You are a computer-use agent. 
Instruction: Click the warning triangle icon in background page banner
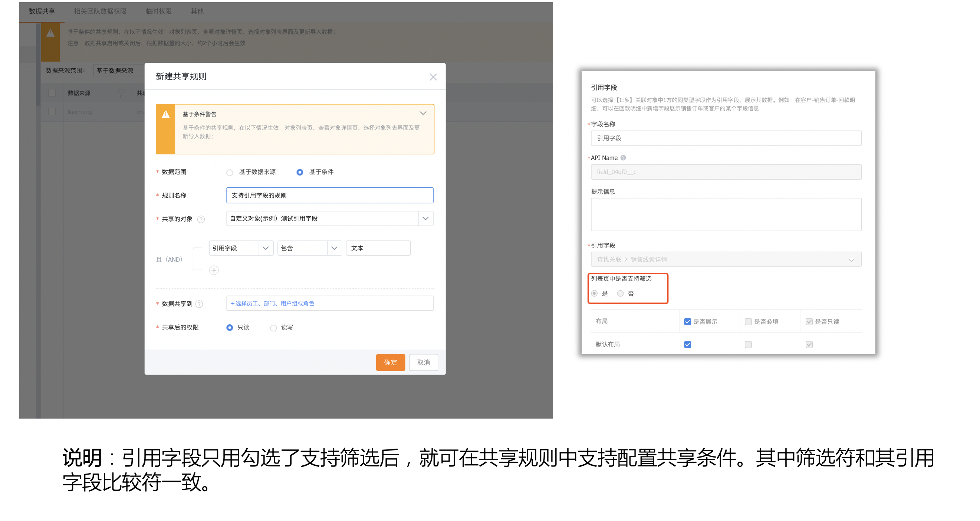tap(50, 33)
